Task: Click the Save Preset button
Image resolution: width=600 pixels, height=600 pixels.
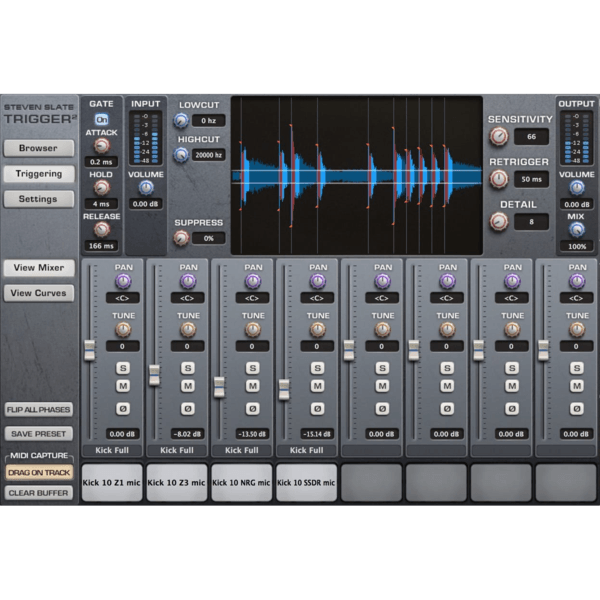Action: 39,434
